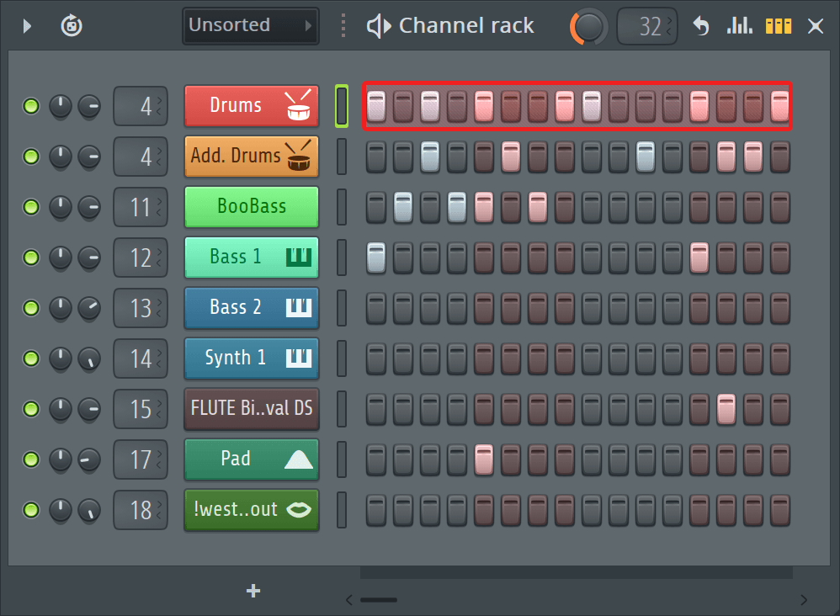Open the !west..out channel button

coord(252,509)
